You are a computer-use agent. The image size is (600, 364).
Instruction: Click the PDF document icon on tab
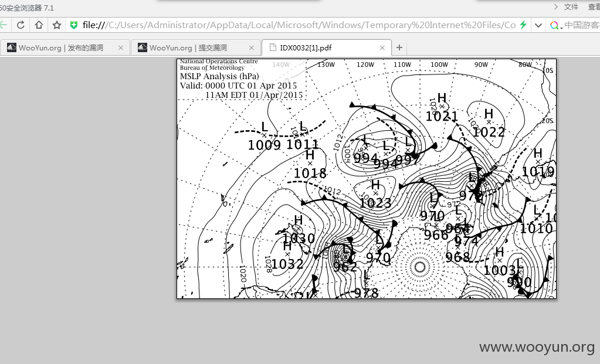(x=273, y=47)
